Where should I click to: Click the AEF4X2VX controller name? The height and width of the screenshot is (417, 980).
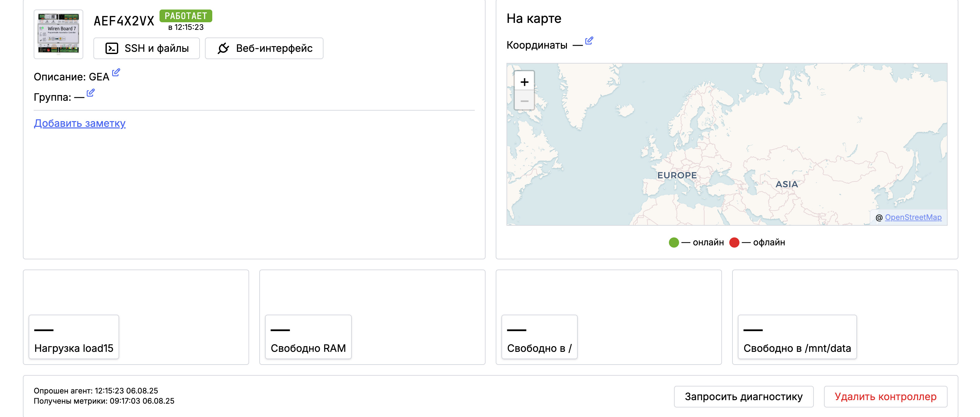(x=124, y=21)
